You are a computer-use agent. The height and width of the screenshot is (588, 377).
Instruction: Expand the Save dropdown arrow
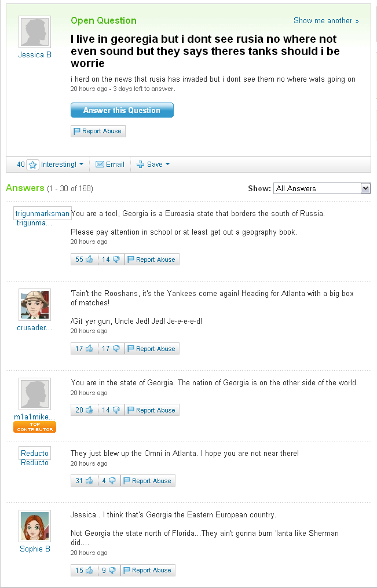coord(167,165)
